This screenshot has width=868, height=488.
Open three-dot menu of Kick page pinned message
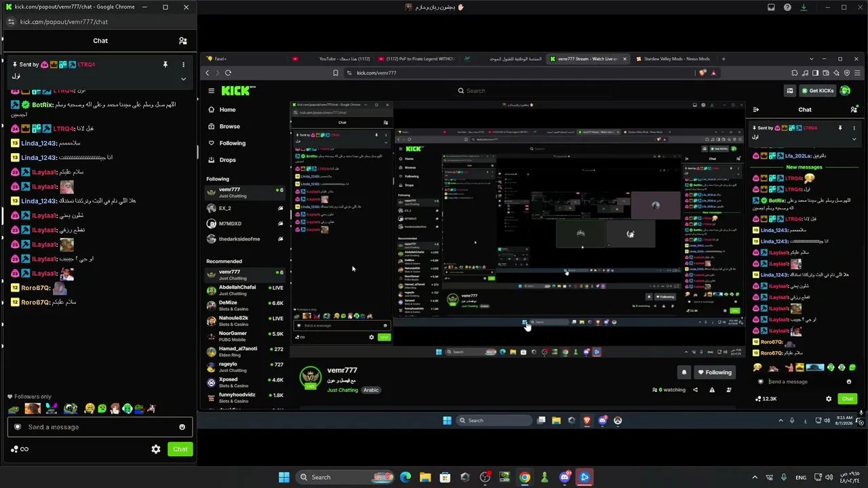click(x=854, y=128)
